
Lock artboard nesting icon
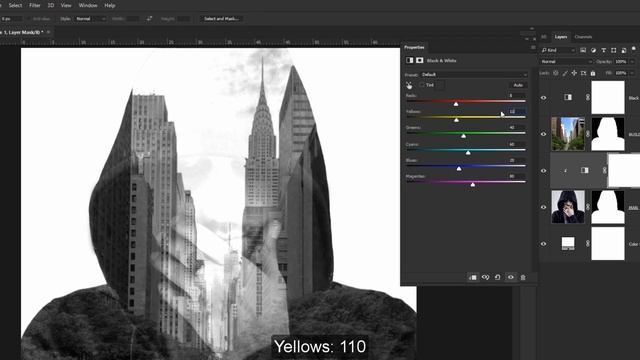pyautogui.click(x=583, y=73)
